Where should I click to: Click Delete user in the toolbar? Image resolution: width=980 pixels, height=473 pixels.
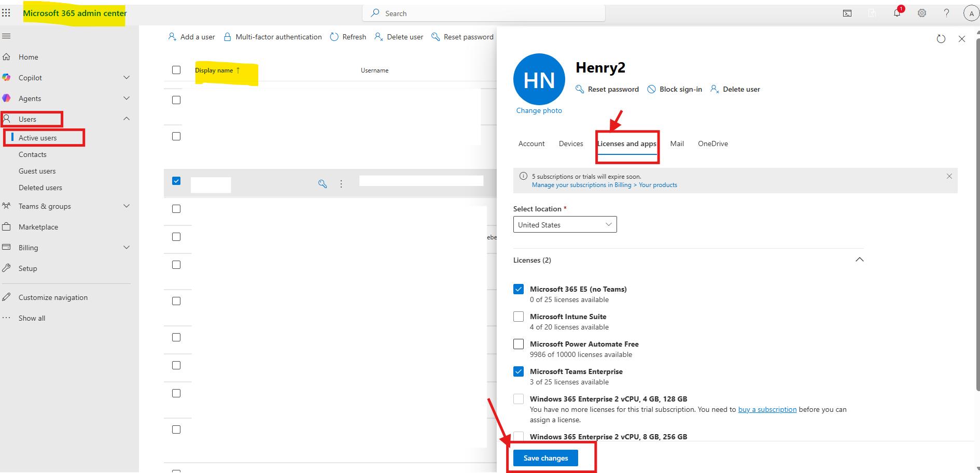399,37
